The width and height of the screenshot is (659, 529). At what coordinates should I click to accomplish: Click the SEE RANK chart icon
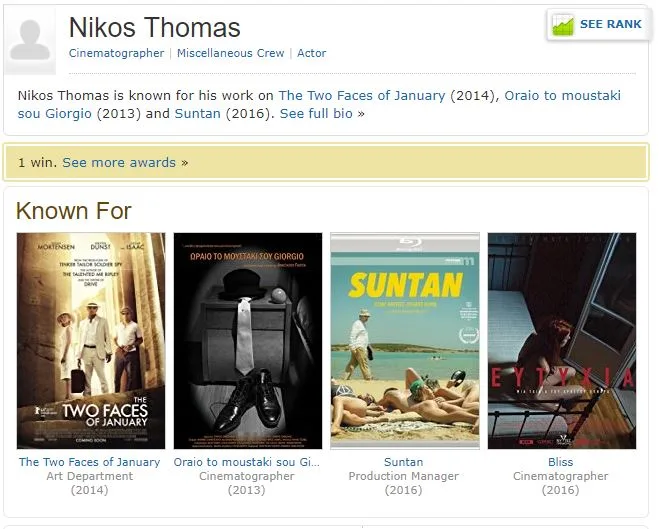563,25
